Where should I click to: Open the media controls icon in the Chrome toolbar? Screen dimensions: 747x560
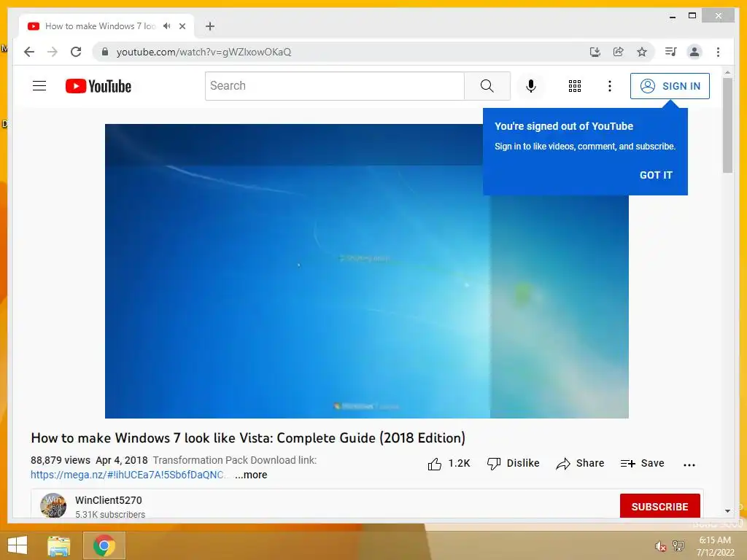click(x=671, y=52)
